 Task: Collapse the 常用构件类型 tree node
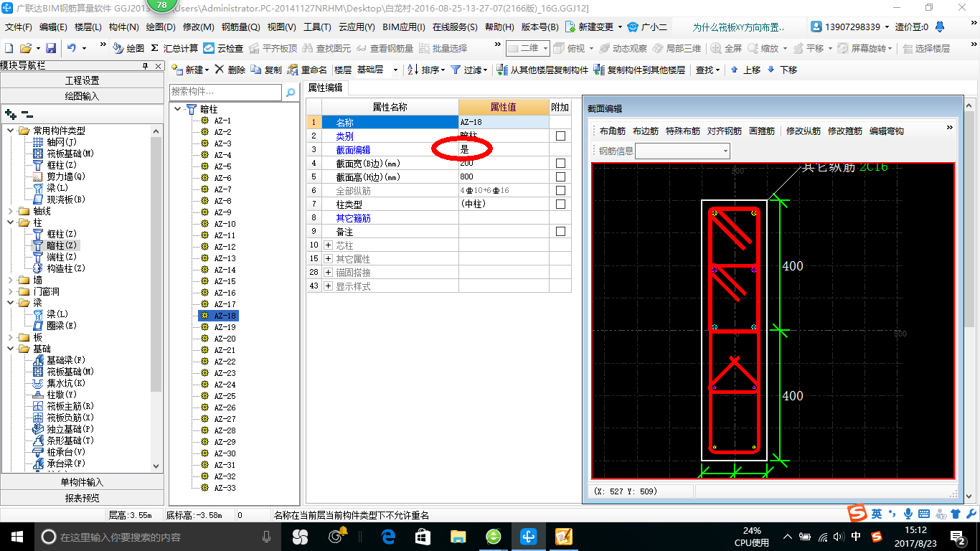[x=11, y=131]
